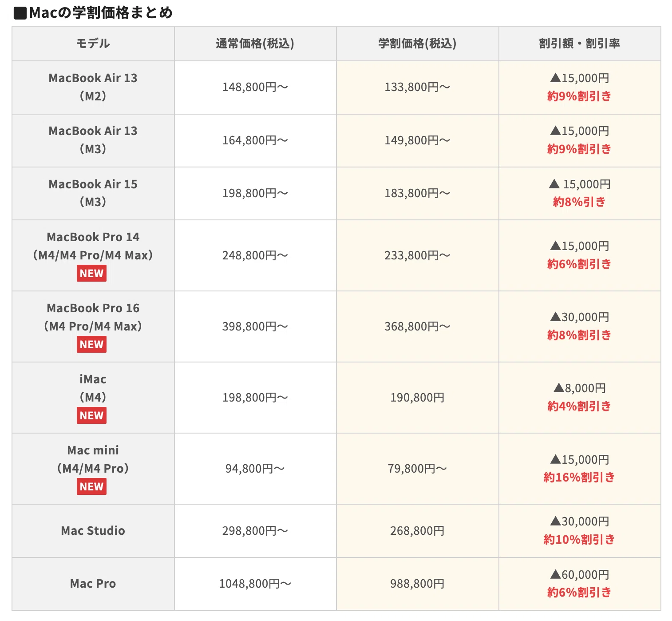Image resolution: width=672 pixels, height=621 pixels.
Task: Click the student price "79,800円〜"
Action: (x=417, y=469)
